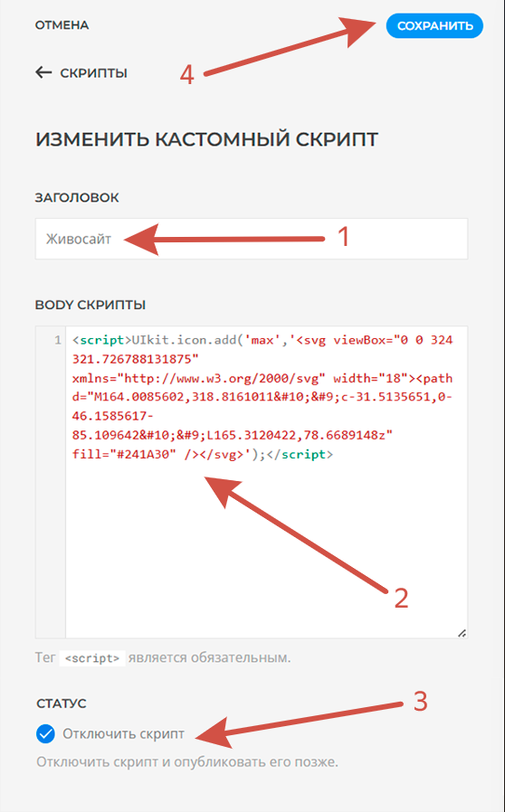Click the blue СОХРАНИТЬ button
The height and width of the screenshot is (812, 505).
[434, 26]
